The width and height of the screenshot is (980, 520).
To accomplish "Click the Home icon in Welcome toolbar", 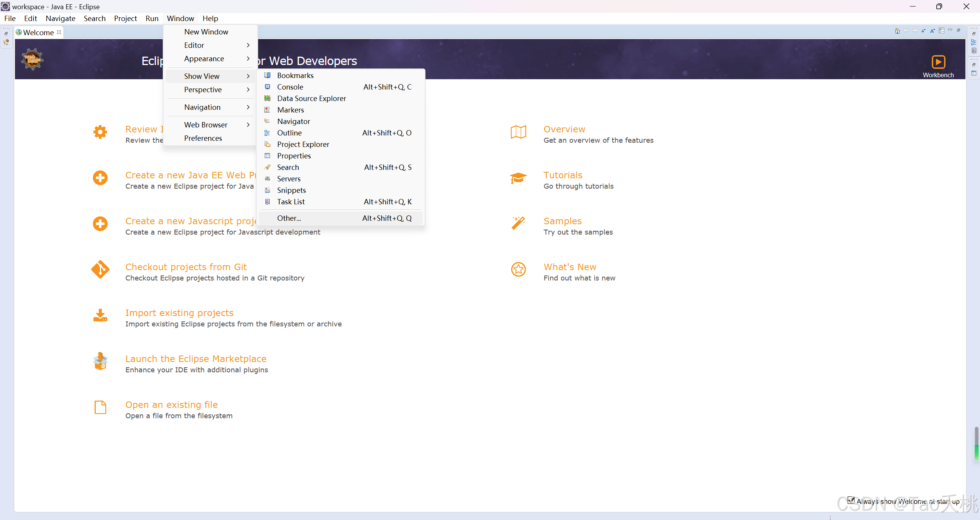I will click(x=897, y=31).
